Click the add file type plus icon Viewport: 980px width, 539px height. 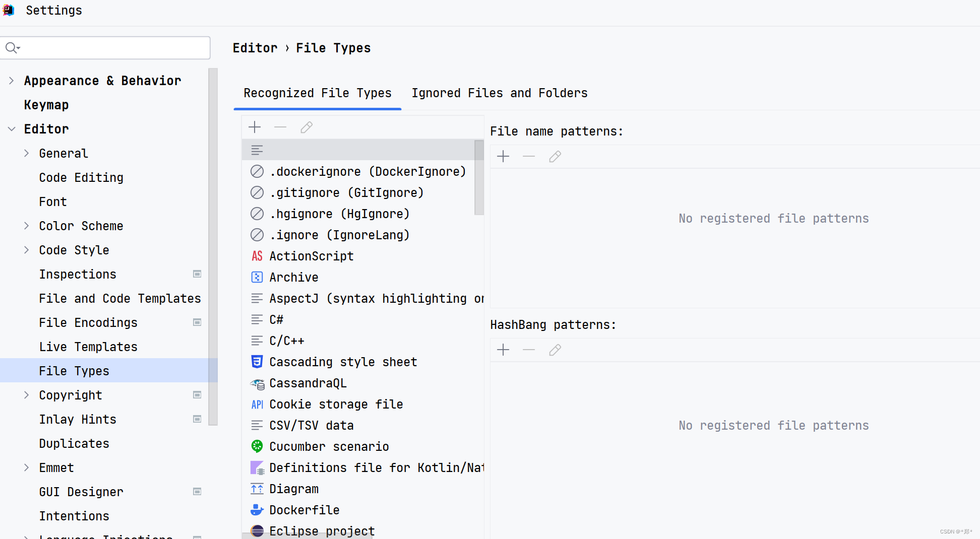pos(255,127)
